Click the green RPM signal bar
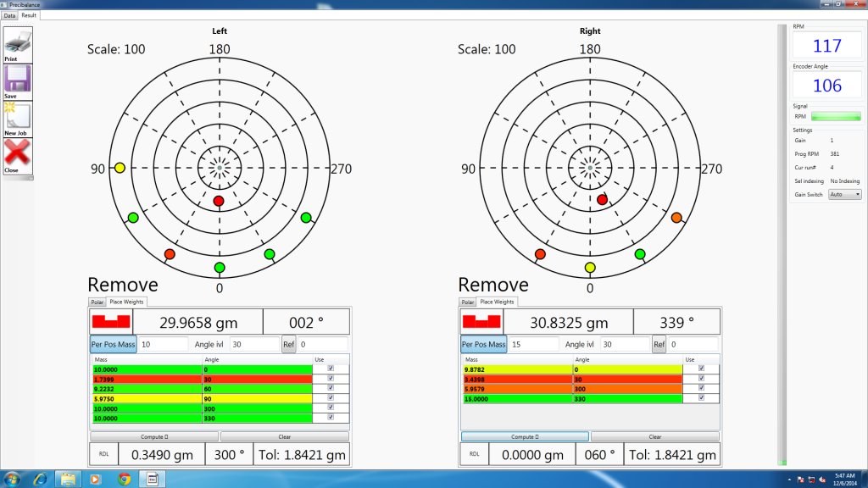 [836, 116]
